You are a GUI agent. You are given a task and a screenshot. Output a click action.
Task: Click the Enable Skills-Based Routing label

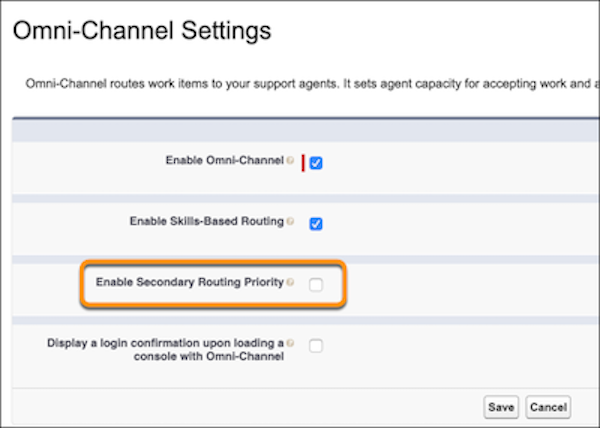[206, 221]
